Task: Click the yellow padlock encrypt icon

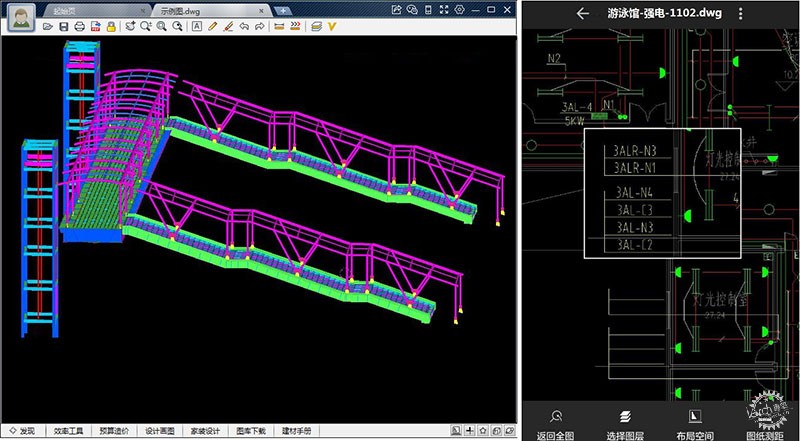Action: coord(111,27)
